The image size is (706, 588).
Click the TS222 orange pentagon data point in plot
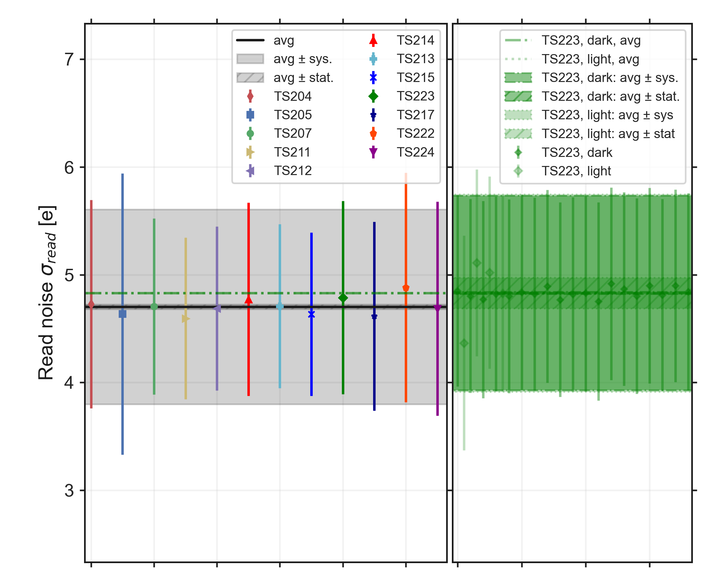coord(406,288)
